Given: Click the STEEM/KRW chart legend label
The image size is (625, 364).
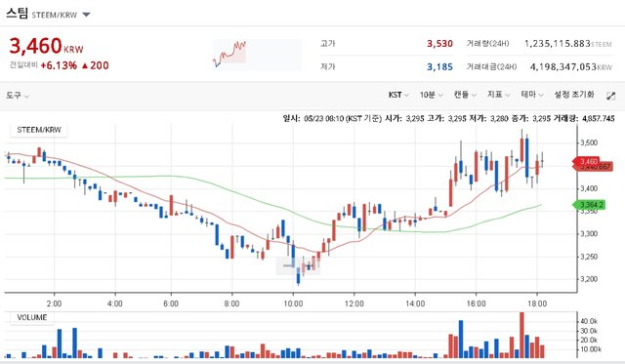Looking at the screenshot, I should pyautogui.click(x=39, y=130).
